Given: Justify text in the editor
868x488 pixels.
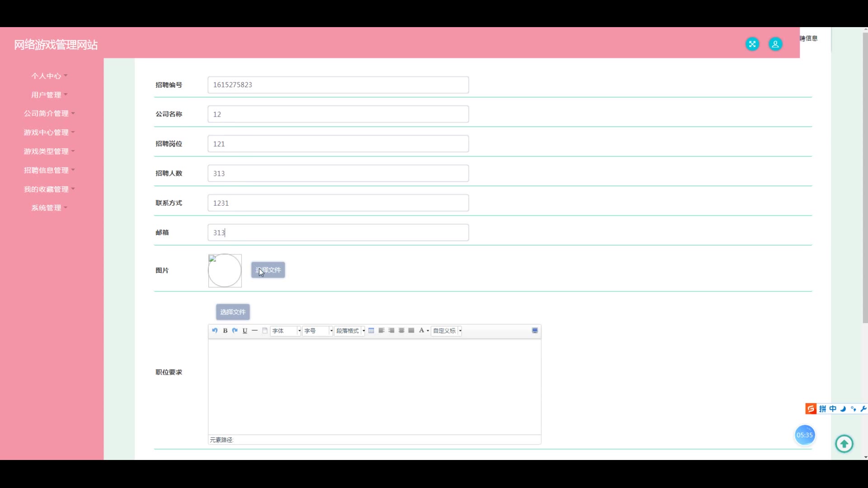Looking at the screenshot, I should pos(411,331).
